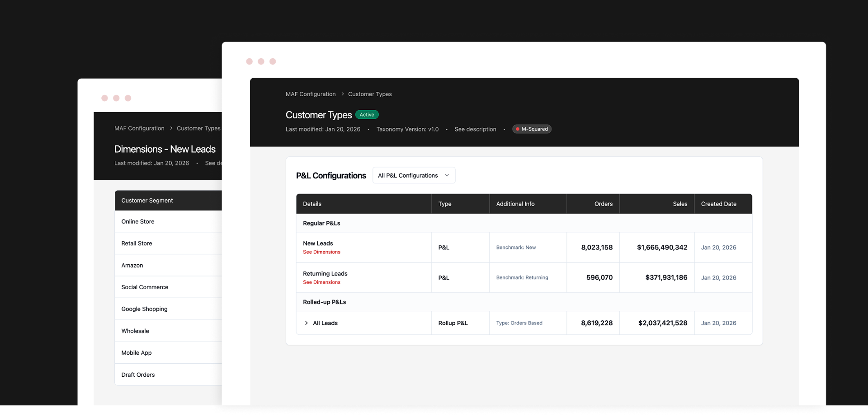The width and height of the screenshot is (868, 417).
Task: Open MAF Configuration breadcrumb in front window
Action: click(311, 94)
